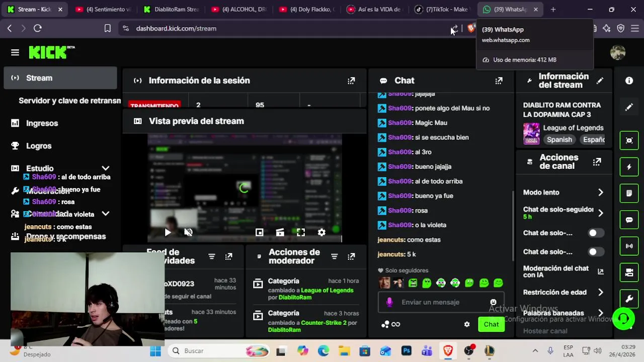
Task: Open the Windows Start menu
Action: tap(155, 351)
